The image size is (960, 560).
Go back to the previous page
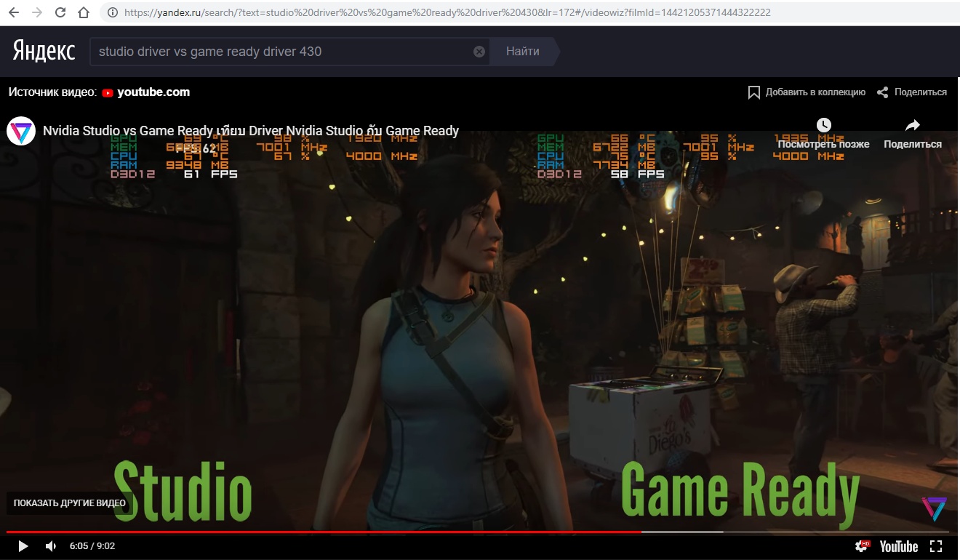pos(14,12)
